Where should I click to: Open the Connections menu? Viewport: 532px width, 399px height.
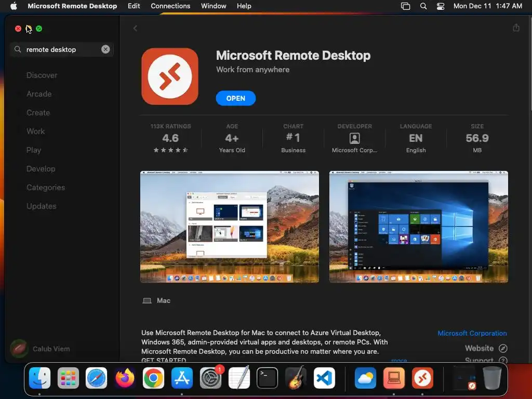click(170, 6)
